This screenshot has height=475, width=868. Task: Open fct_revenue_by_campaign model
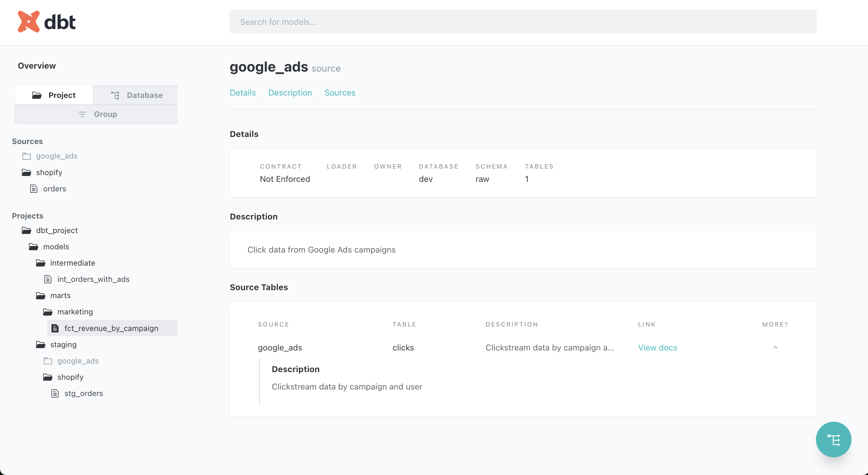(111, 328)
